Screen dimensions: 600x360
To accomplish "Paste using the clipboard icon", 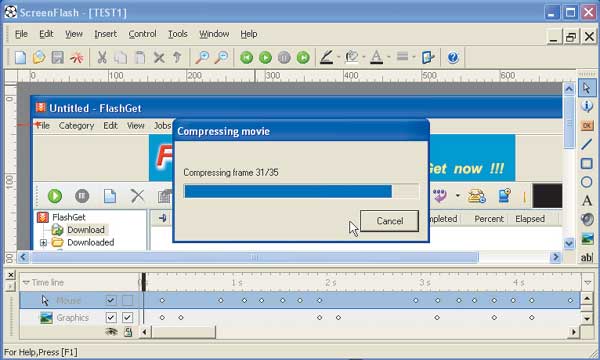I will tap(140, 58).
